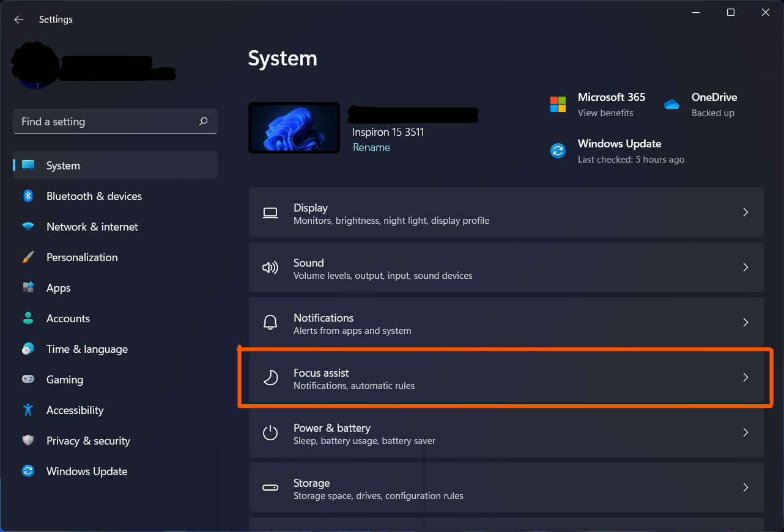Image resolution: width=784 pixels, height=532 pixels.
Task: Click the Windows Update icon in sidebar
Action: point(28,471)
